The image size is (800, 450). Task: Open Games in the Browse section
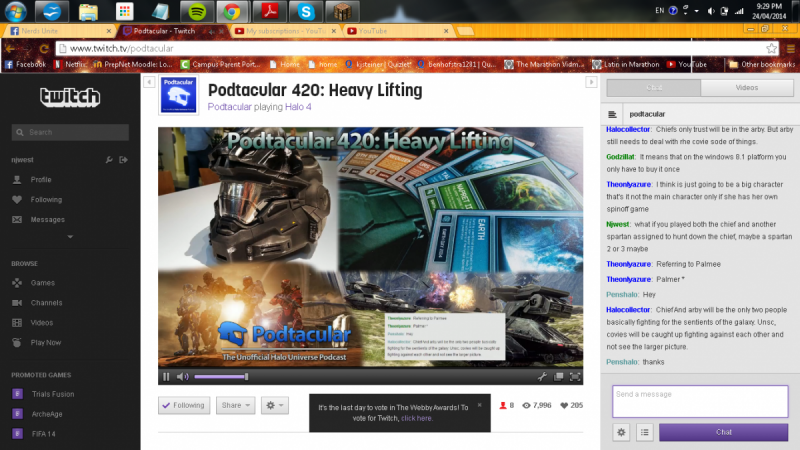coord(42,283)
